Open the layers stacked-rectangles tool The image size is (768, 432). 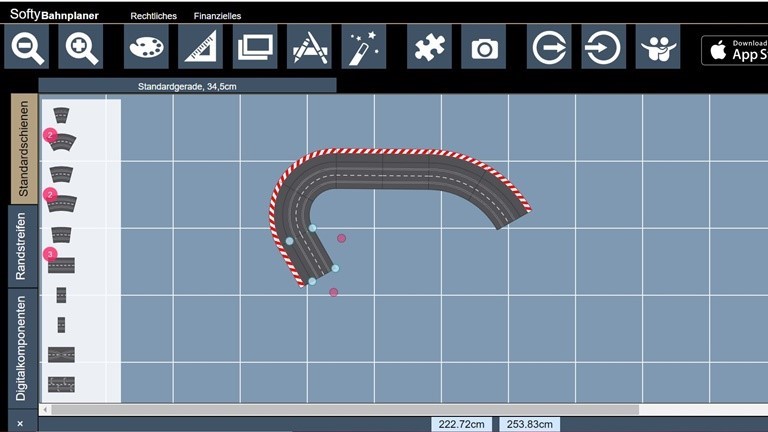255,47
